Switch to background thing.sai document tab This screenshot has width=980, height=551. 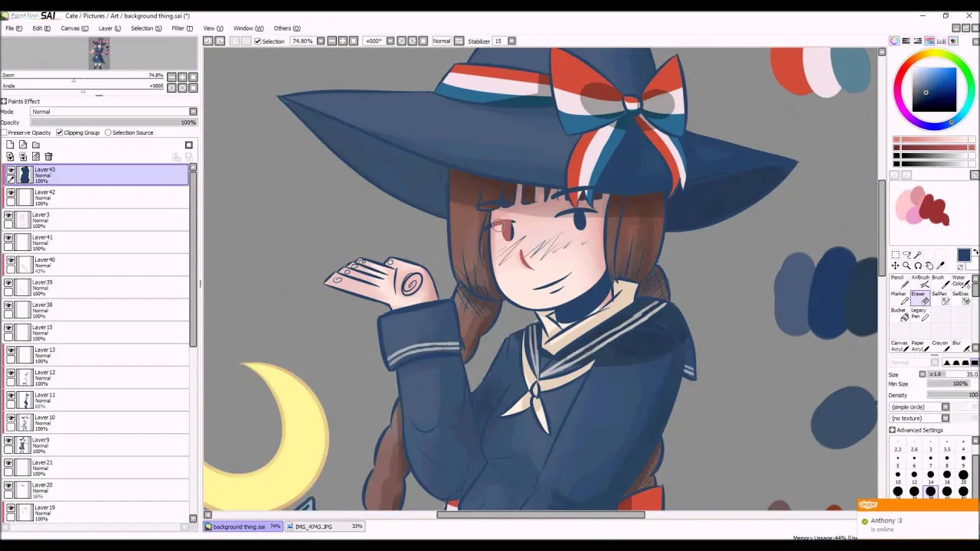[243, 527]
